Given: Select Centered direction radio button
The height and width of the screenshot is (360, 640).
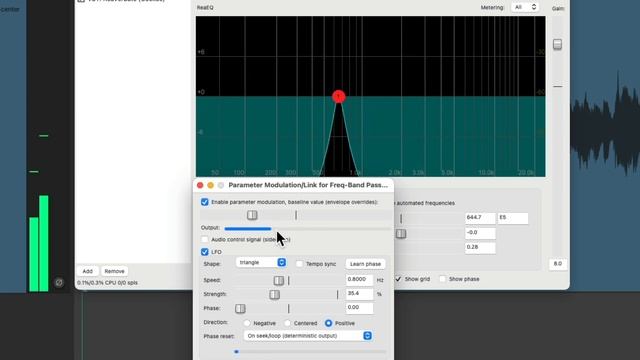Looking at the screenshot, I should (x=287, y=323).
